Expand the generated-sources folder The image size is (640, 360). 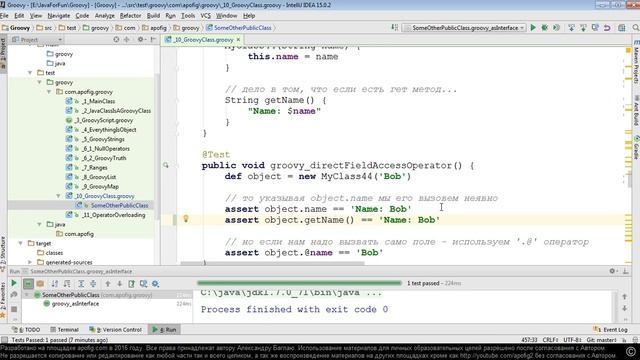30,262
